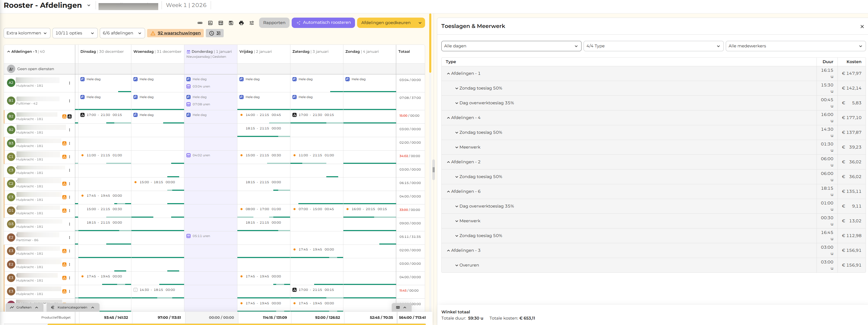The height and width of the screenshot is (325, 868).
Task: Tick checkbox beside 14:30 - 18:15 shift
Action: point(135,290)
